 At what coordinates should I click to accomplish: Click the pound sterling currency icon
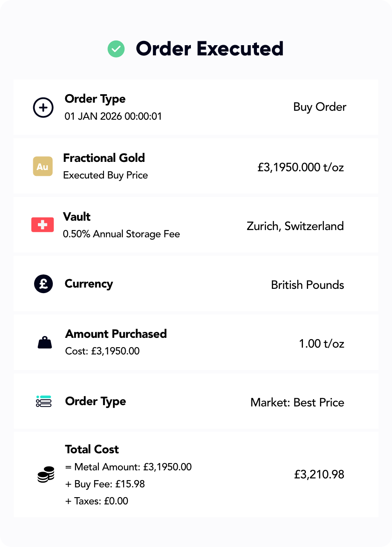coord(43,284)
